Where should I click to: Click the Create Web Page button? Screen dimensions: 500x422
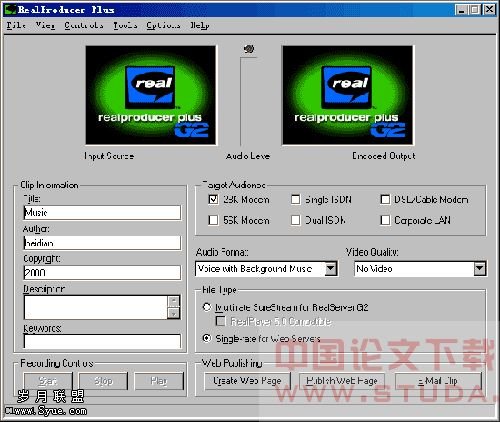tap(247, 381)
